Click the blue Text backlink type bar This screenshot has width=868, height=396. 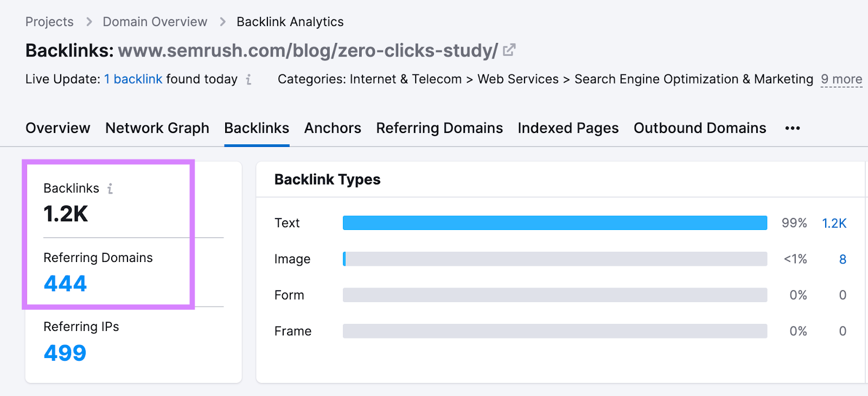point(554,223)
